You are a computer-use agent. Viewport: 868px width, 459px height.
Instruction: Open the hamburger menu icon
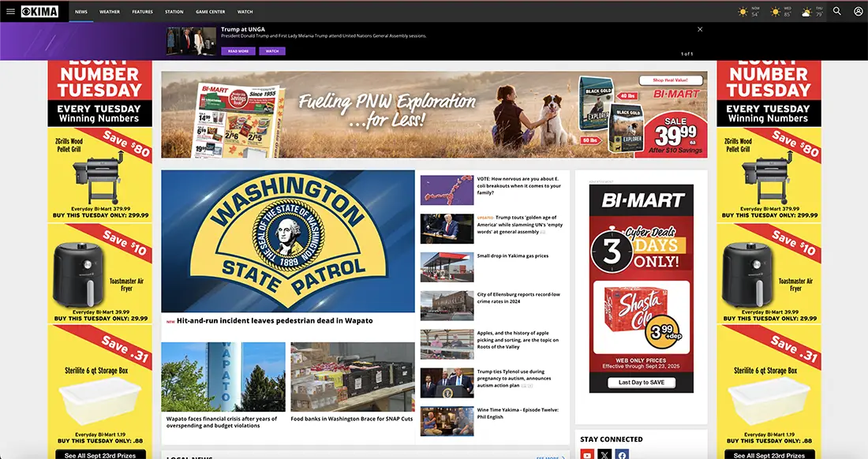(10, 11)
